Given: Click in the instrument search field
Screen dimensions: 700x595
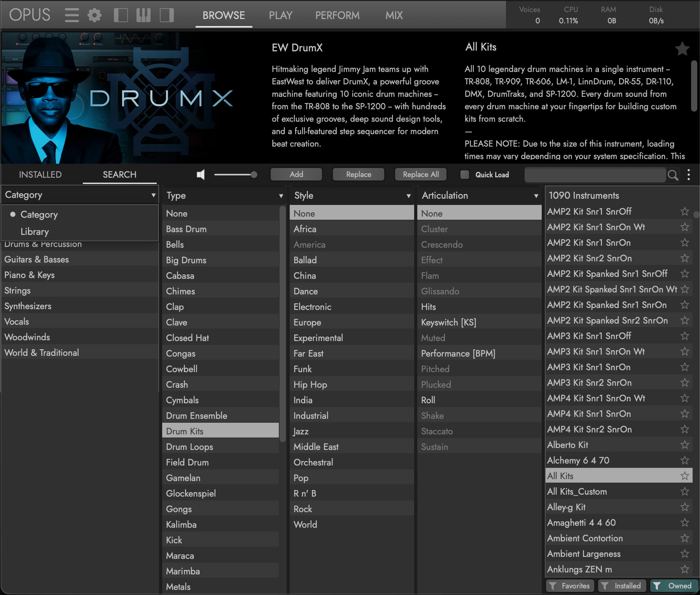Looking at the screenshot, I should (x=595, y=175).
